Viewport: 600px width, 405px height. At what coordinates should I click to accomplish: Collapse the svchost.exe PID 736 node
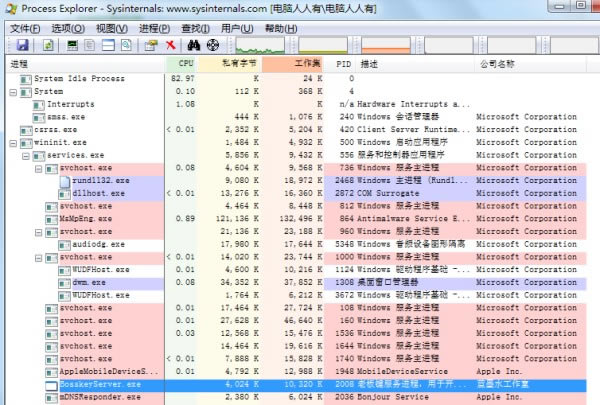click(38, 169)
